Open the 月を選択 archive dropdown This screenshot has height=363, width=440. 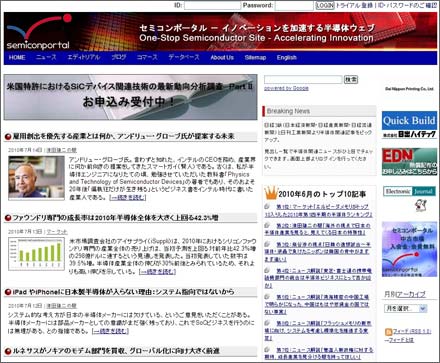[x=406, y=309]
